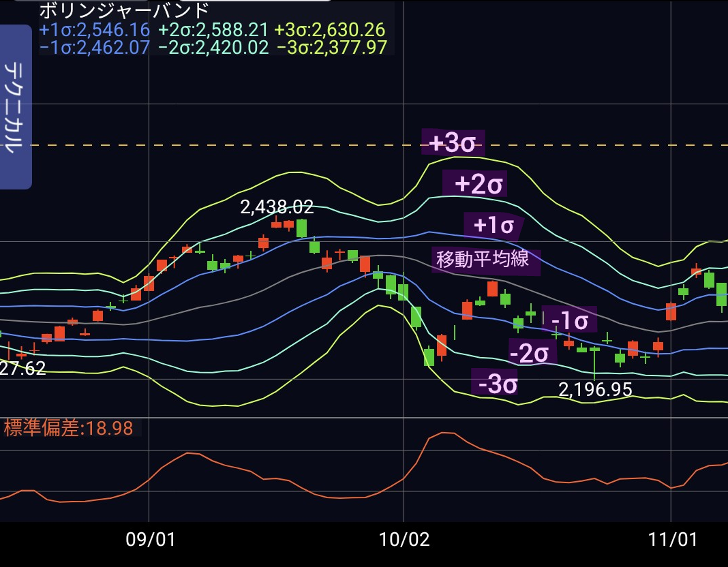Tap the −3σ:2,377.97 legend value
The height and width of the screenshot is (567, 728).
pos(332,48)
